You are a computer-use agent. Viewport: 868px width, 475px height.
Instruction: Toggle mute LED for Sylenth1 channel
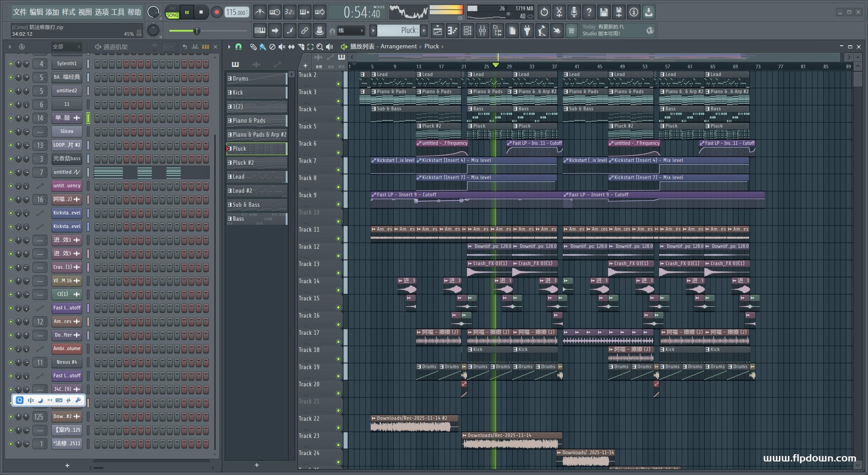coord(11,64)
